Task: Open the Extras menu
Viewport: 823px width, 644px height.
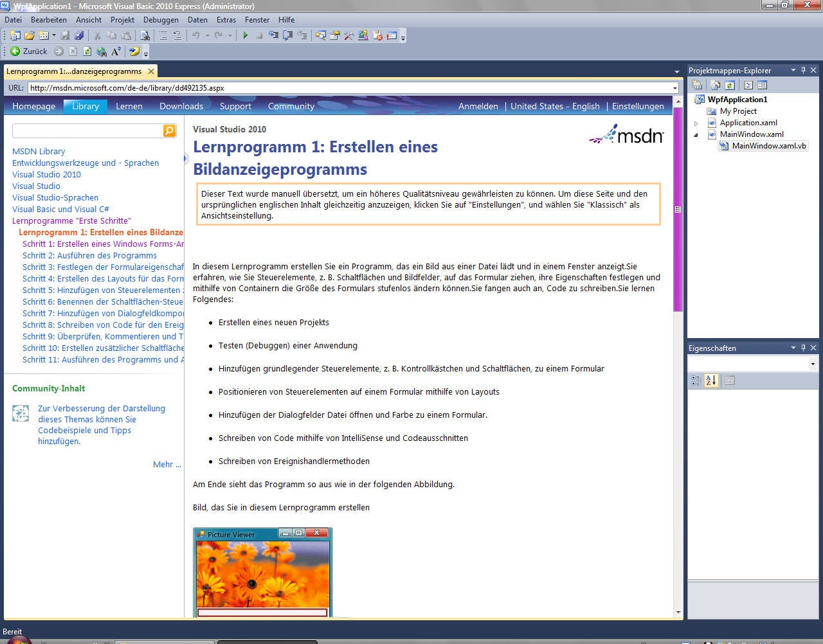Action: pos(226,20)
